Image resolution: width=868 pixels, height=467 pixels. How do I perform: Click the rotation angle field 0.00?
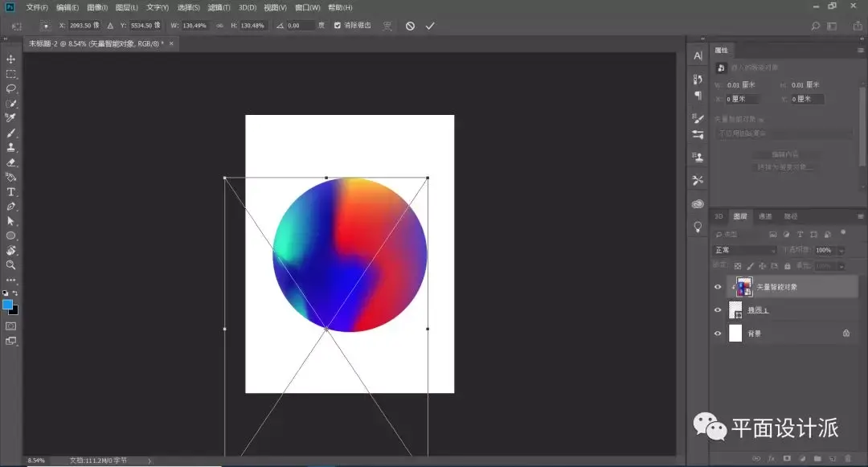point(301,26)
